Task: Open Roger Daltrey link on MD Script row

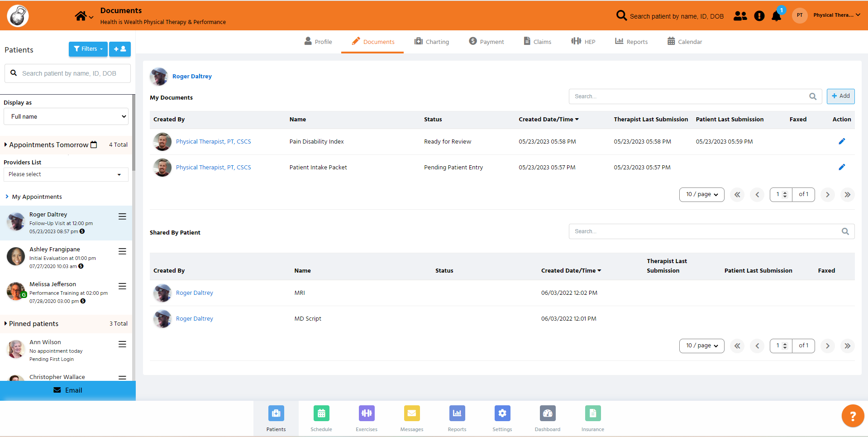Action: pos(195,319)
